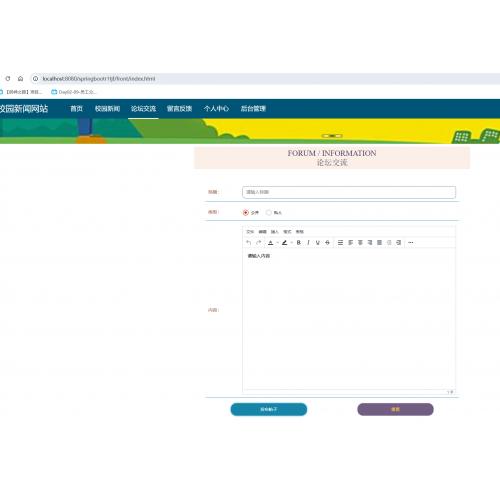
Task: Toggle bold formatting in the editor
Action: 299,243
